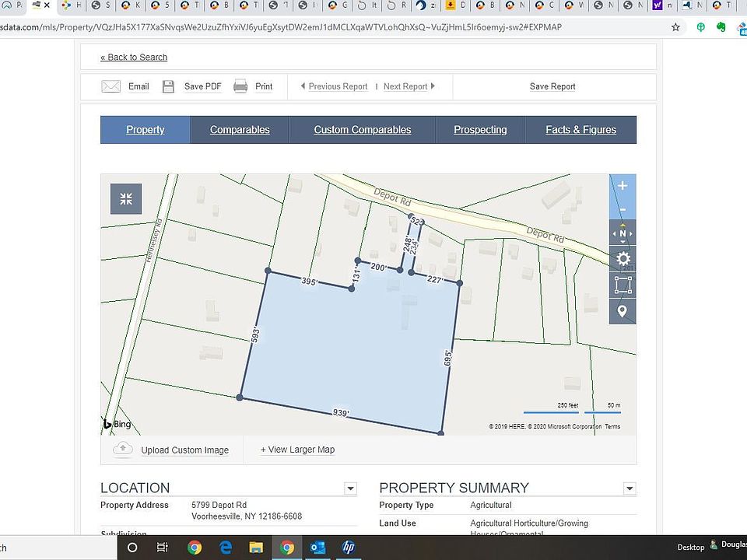Click the Save PDF disk icon

coord(169,86)
